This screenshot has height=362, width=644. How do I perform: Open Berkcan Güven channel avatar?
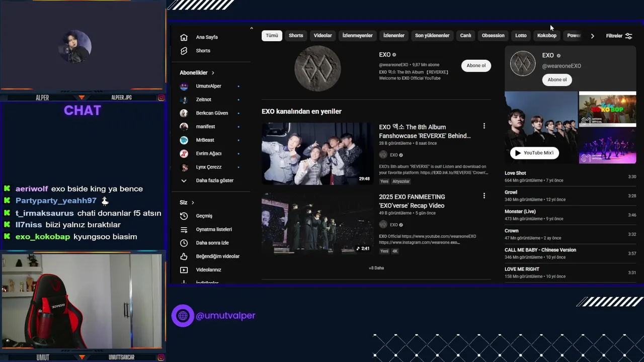coord(184,113)
